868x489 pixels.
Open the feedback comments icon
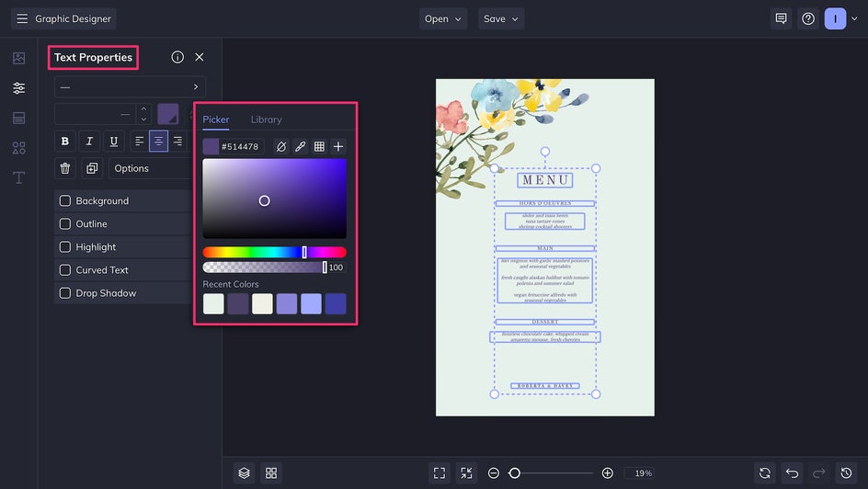781,18
